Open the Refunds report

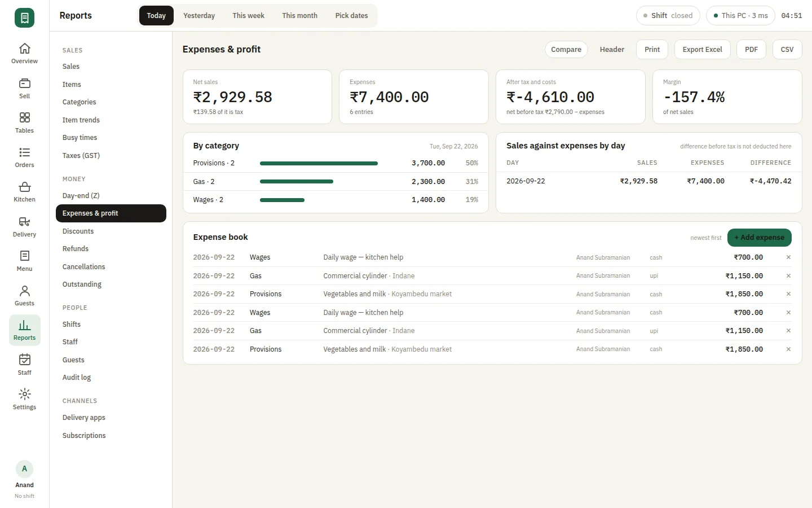click(111, 249)
